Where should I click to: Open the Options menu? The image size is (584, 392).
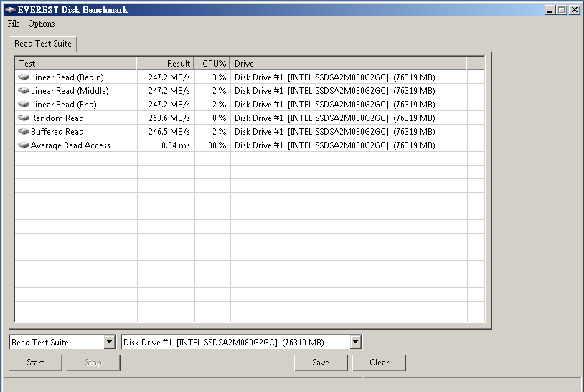pyautogui.click(x=42, y=24)
